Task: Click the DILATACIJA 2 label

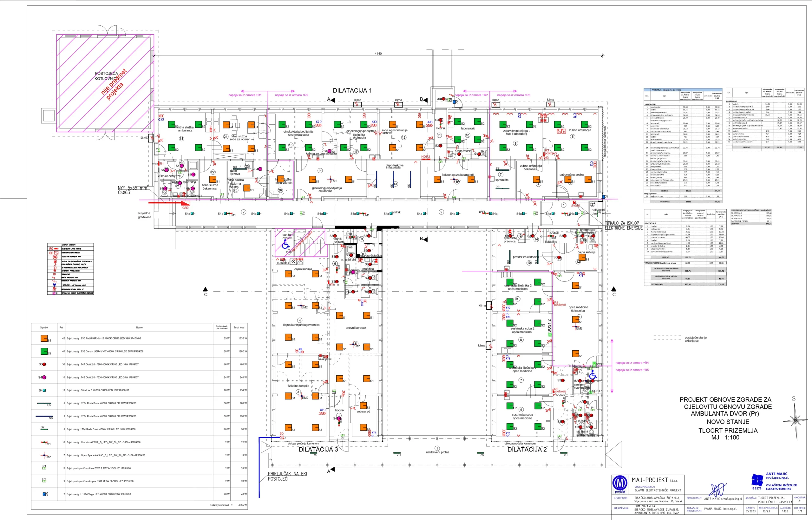Action: [527, 450]
